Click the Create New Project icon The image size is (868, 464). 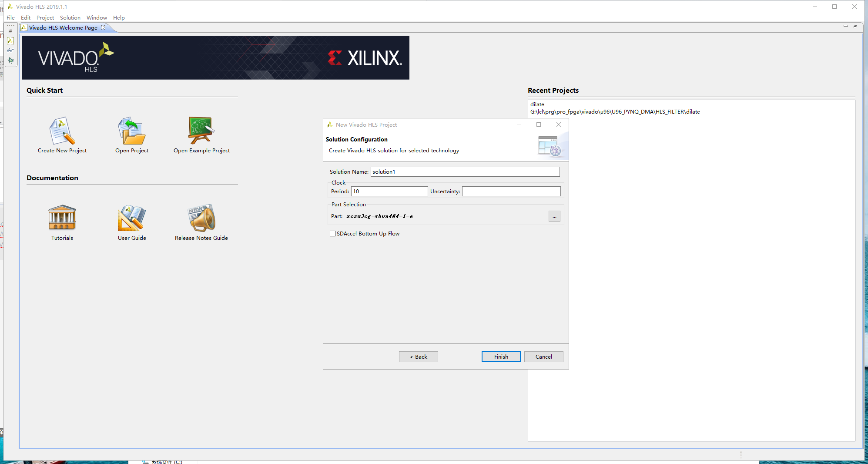(62, 131)
